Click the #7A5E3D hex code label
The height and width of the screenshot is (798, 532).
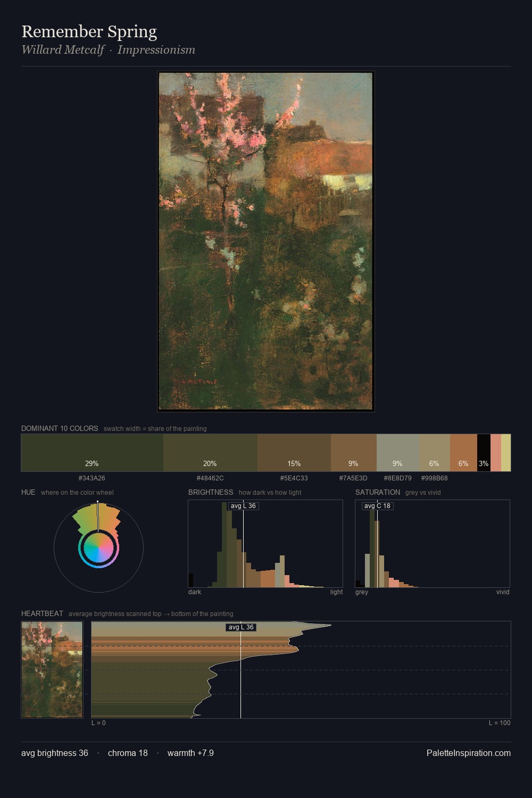click(353, 478)
